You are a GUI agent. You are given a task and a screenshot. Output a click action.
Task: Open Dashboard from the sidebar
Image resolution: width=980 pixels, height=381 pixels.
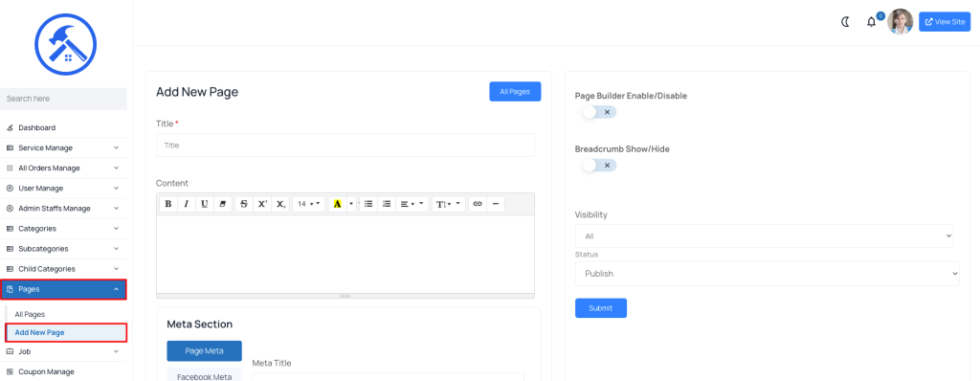point(63,127)
